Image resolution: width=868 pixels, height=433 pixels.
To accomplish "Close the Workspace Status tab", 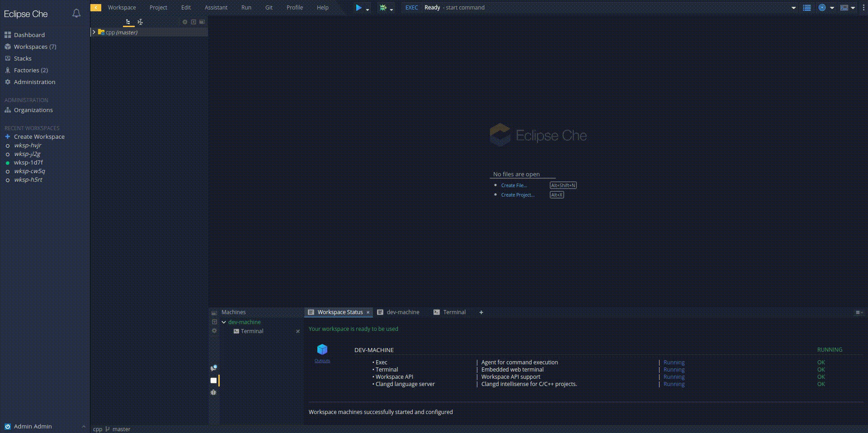I will point(368,312).
